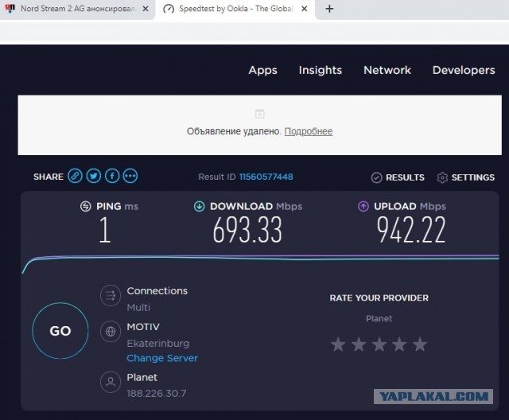Open the SETTINGS page
This screenshot has width=509, height=420.
pos(473,177)
